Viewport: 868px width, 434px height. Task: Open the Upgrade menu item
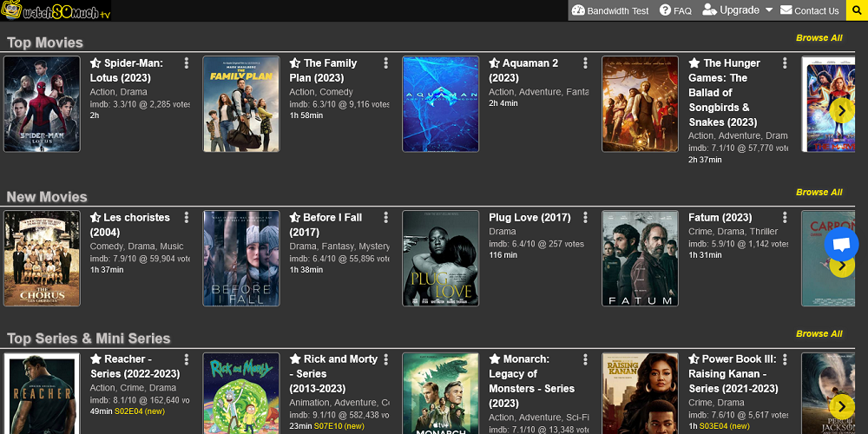click(x=738, y=10)
